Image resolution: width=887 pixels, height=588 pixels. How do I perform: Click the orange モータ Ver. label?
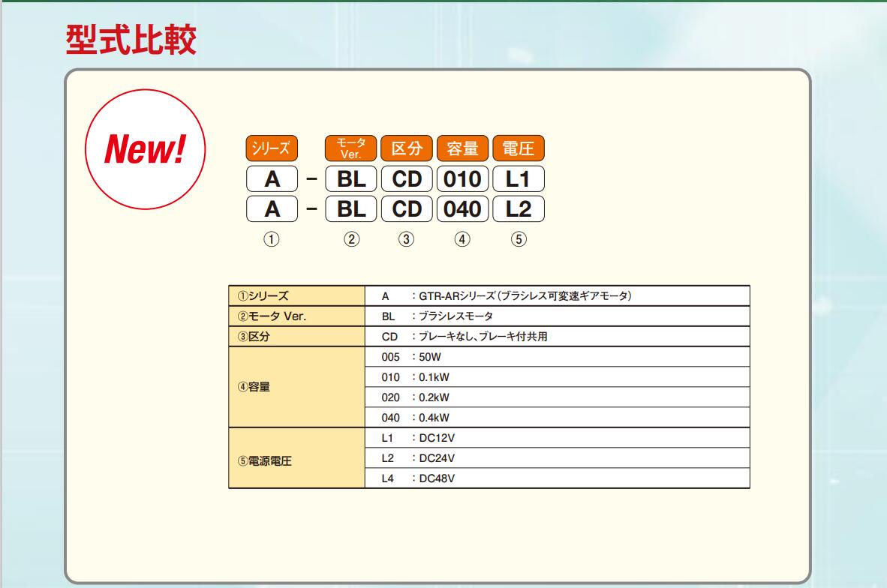point(351,148)
